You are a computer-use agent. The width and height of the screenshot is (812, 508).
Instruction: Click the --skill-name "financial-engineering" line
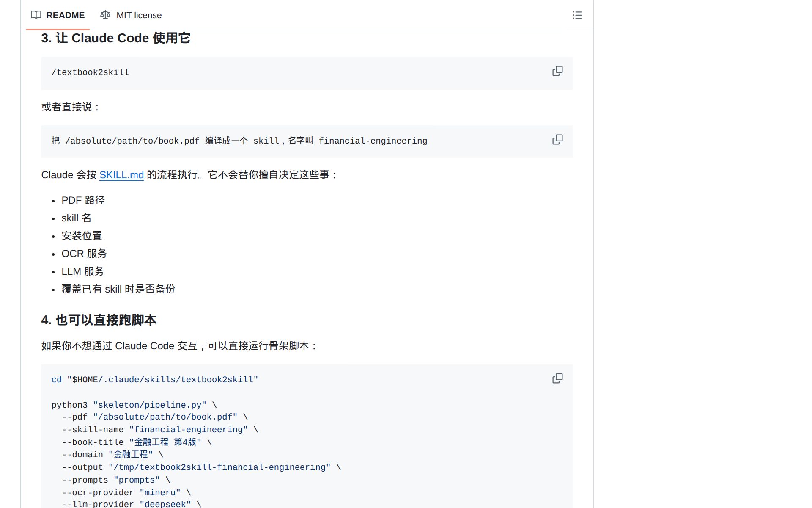[x=160, y=430]
